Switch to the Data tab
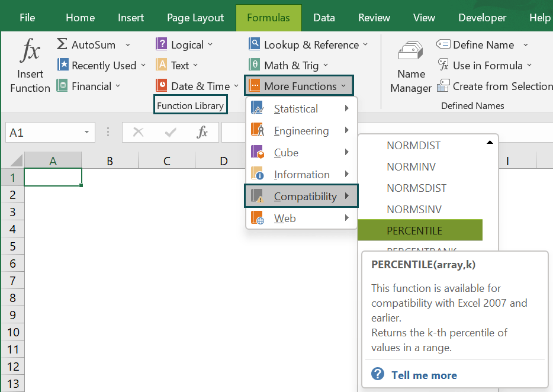The width and height of the screenshot is (553, 392). click(324, 18)
